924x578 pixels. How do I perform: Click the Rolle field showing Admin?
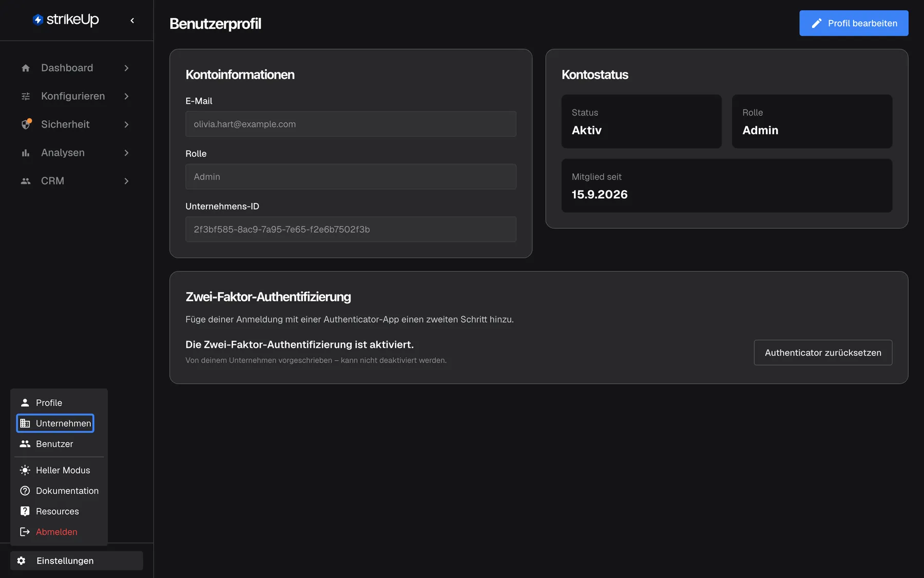351,177
